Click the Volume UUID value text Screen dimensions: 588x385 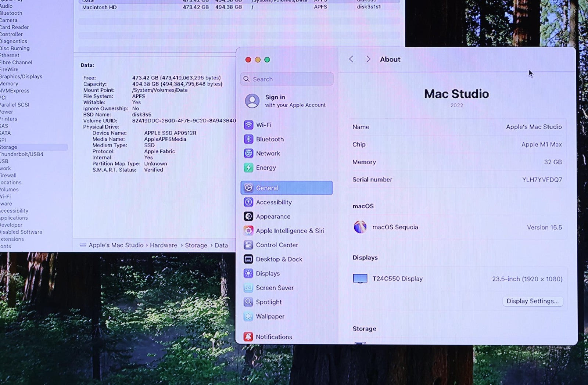click(x=184, y=120)
